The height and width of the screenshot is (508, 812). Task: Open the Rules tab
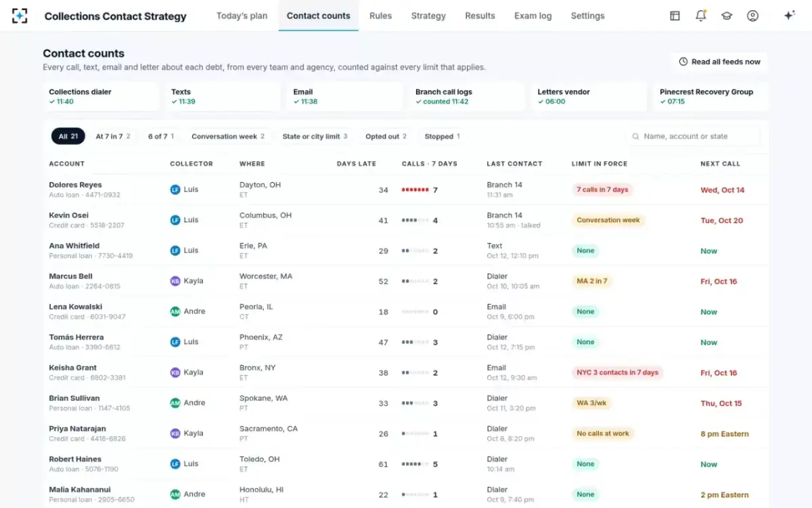[x=380, y=16]
